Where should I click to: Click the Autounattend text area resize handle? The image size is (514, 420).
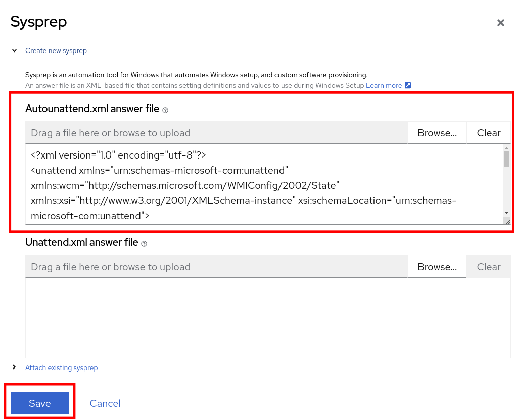pos(508,222)
